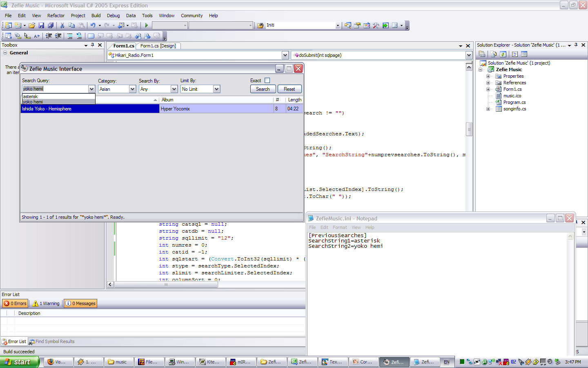Viewport: 588px width, 368px height.
Task: Open the Refactor menu
Action: 56,16
